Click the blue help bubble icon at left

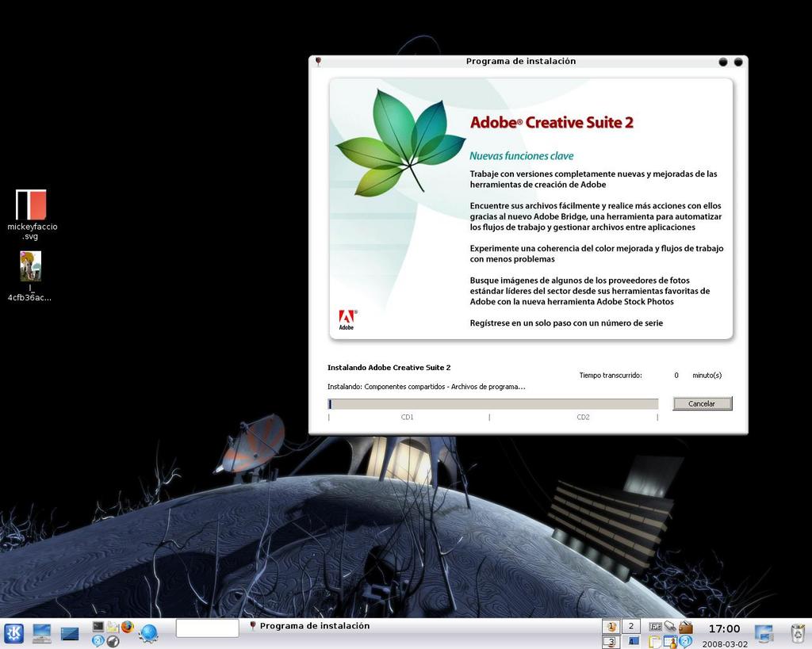point(98,641)
